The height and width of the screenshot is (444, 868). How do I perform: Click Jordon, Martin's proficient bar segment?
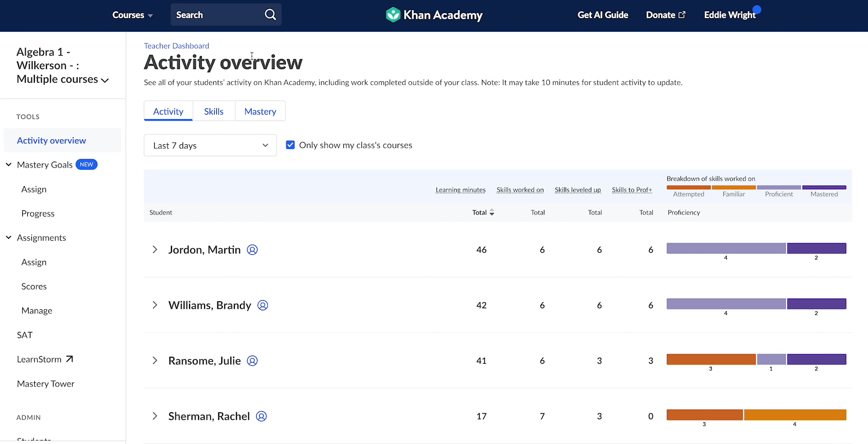tap(726, 248)
